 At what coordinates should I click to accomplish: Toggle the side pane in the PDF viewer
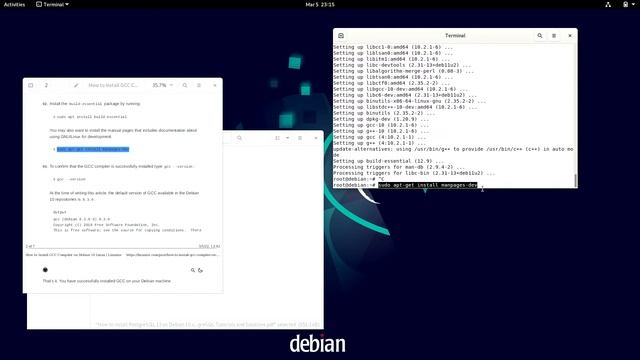point(31,85)
